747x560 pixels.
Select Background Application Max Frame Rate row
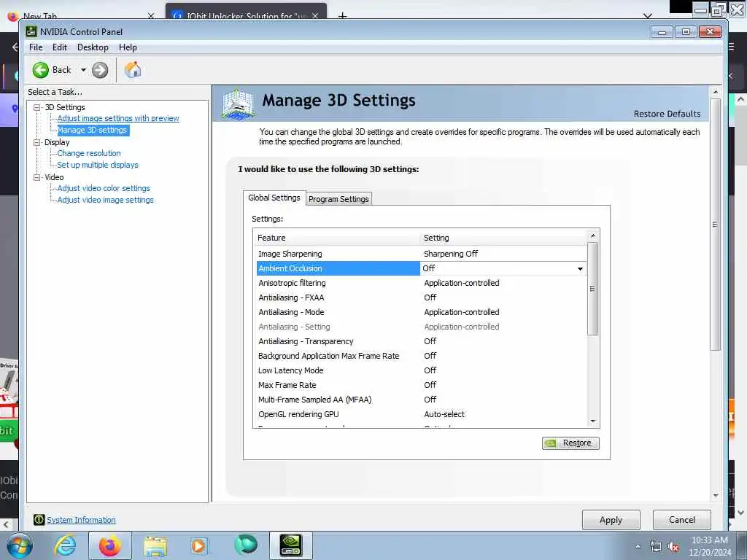click(x=421, y=356)
